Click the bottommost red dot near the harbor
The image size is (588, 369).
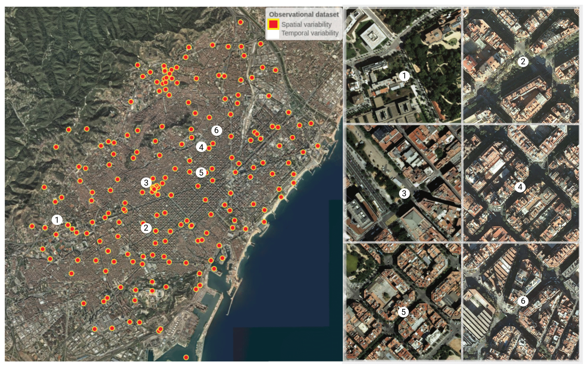pyautogui.click(x=186, y=357)
